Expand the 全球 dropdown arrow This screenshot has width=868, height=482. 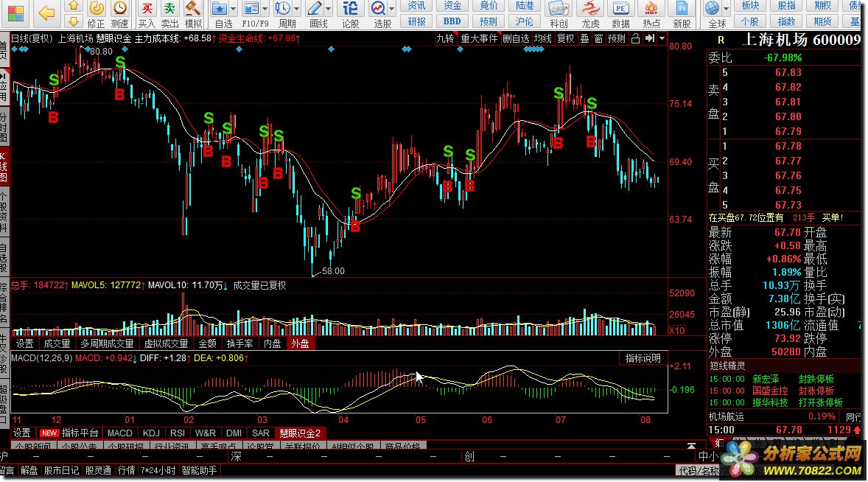(726, 9)
